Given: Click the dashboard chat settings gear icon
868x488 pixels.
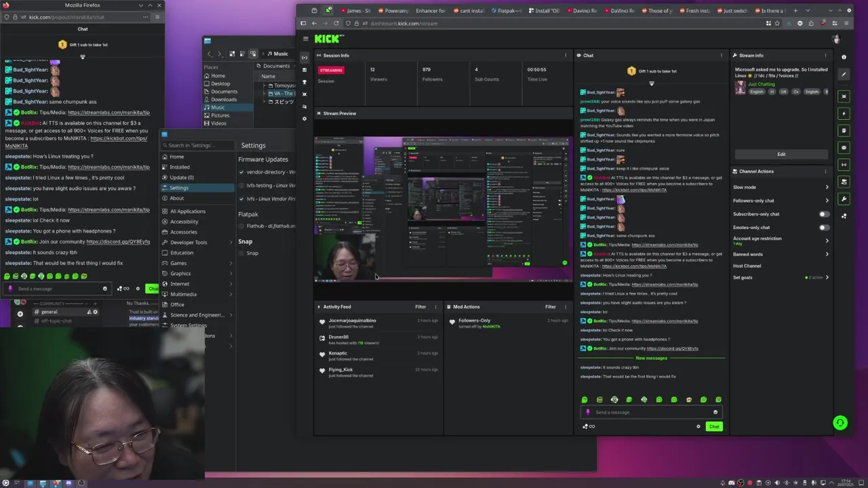Looking at the screenshot, I should click(x=698, y=426).
